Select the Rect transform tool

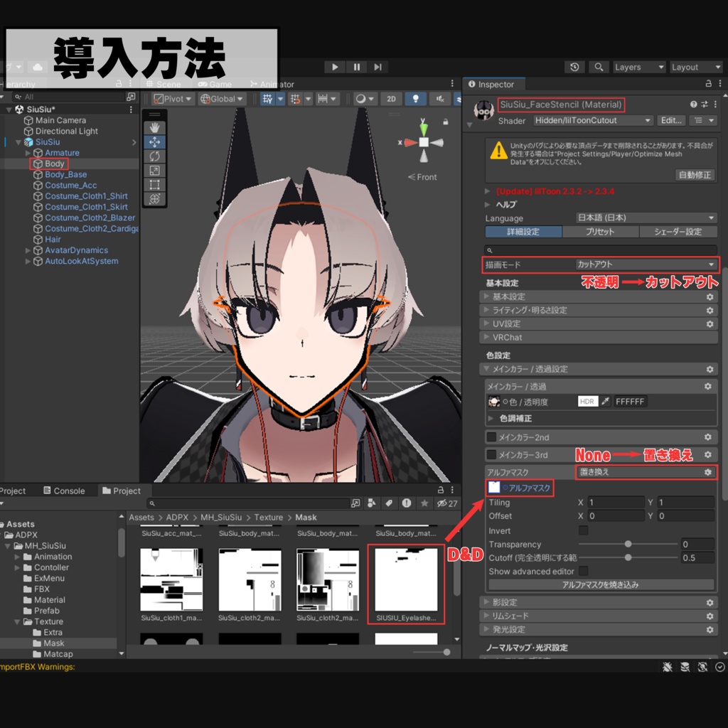point(154,185)
